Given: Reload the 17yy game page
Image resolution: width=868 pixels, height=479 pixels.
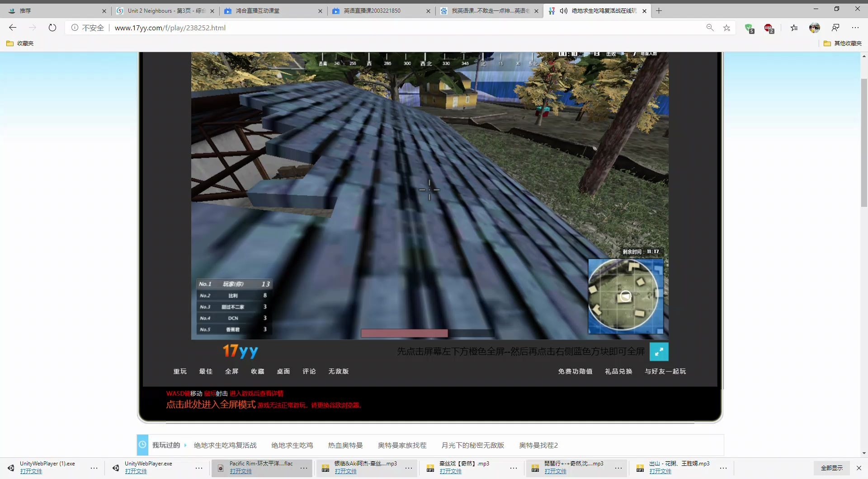Looking at the screenshot, I should 52,28.
